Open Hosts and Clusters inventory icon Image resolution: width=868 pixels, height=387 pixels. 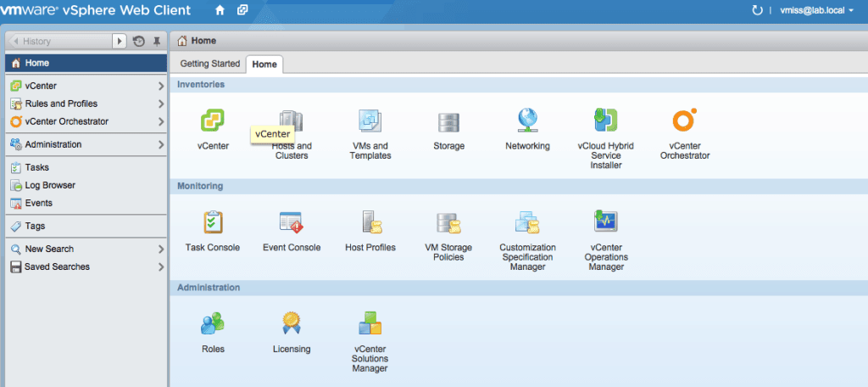pyautogui.click(x=292, y=121)
